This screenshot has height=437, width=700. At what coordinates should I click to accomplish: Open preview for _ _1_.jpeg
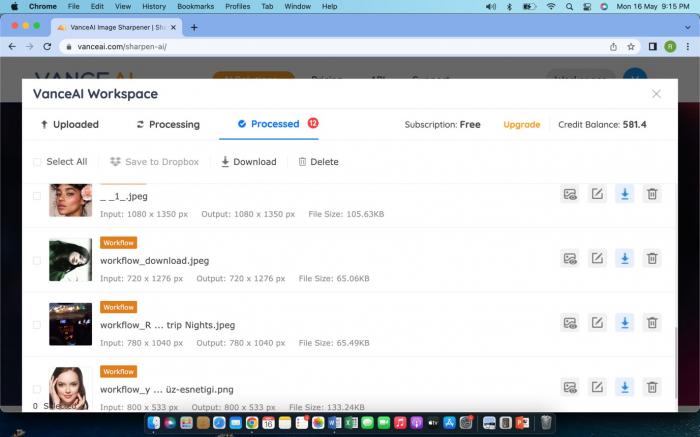tap(570, 194)
